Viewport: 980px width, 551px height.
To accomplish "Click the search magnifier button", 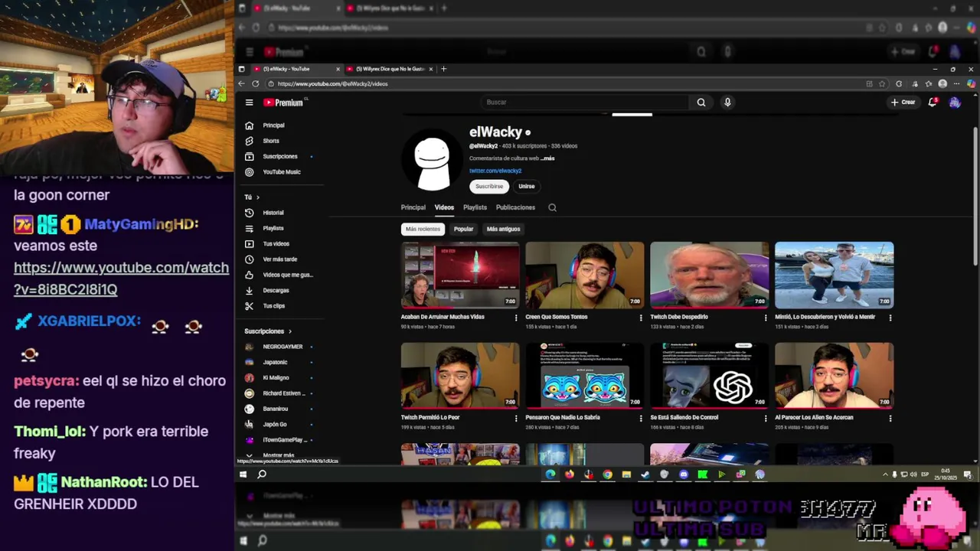I will [701, 103].
